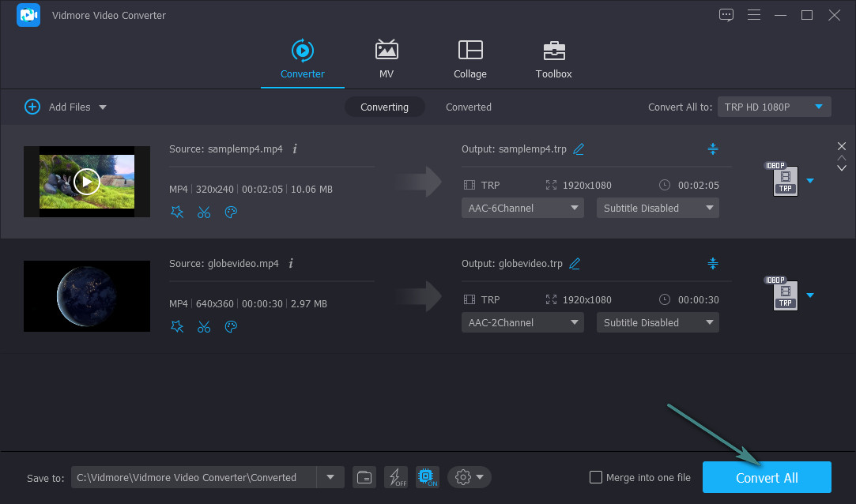
Task: Open the output folder icon
Action: pyautogui.click(x=364, y=477)
